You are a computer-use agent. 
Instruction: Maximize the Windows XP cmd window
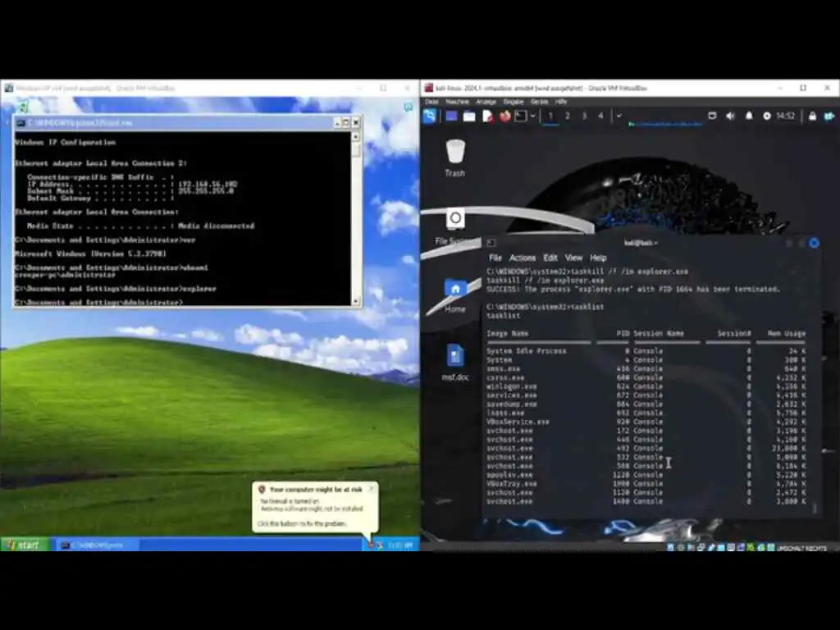pyautogui.click(x=345, y=123)
